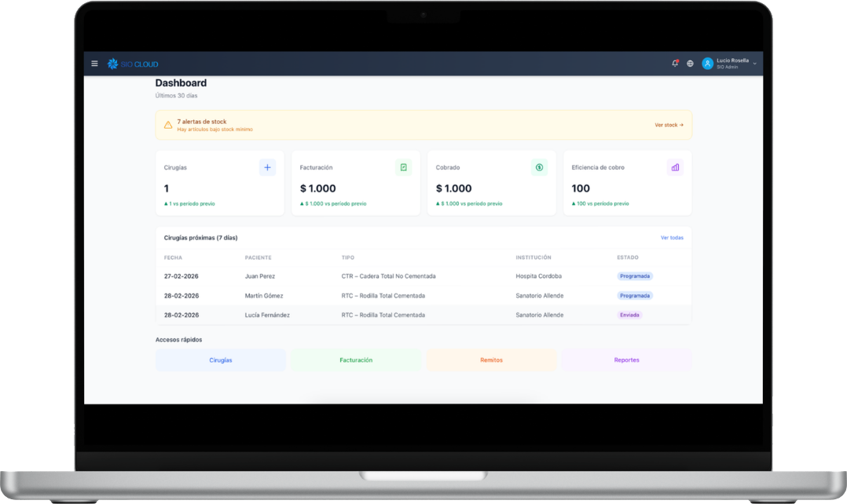Click the Facturación invoice icon

pyautogui.click(x=403, y=167)
